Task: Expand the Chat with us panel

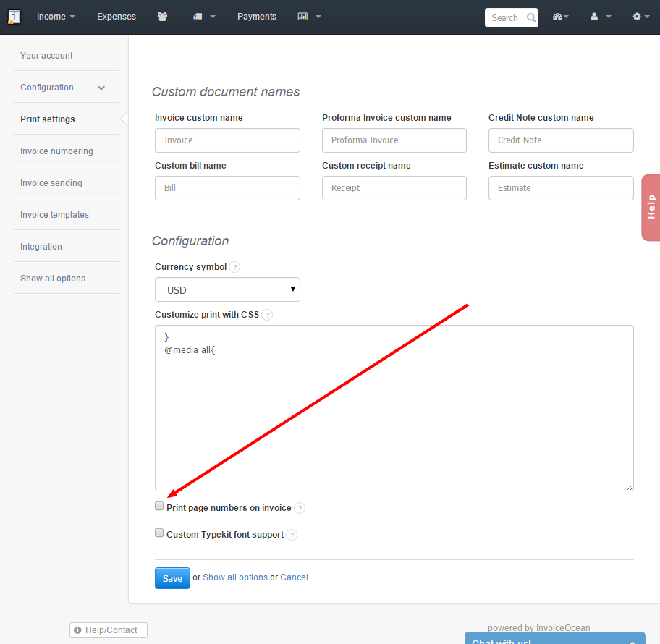Action: coord(555,638)
